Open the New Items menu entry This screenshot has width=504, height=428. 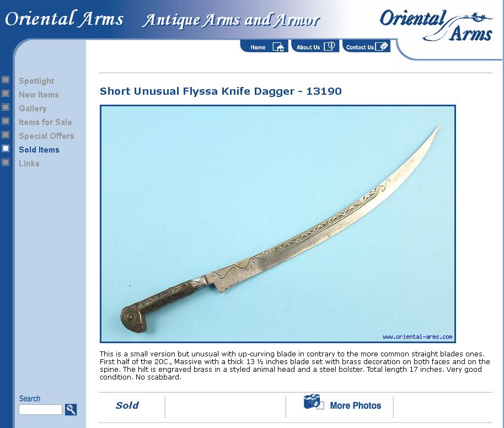[39, 95]
